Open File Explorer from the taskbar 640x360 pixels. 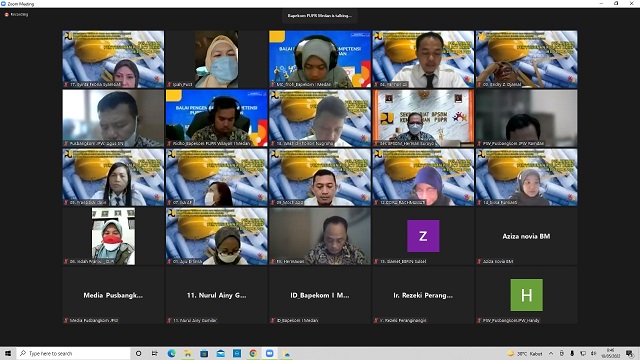point(188,353)
